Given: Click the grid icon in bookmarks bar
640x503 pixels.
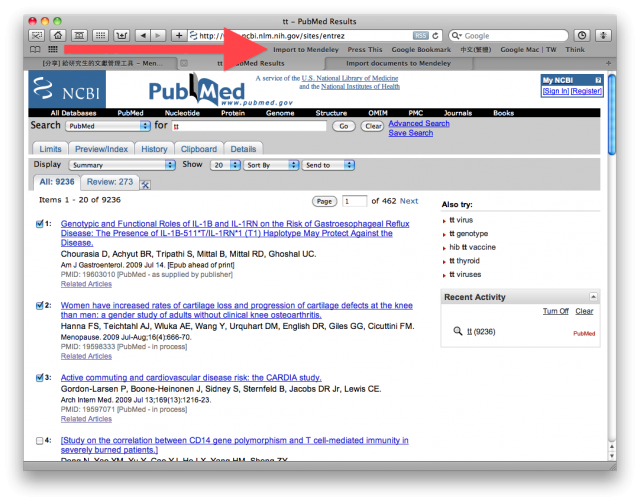Looking at the screenshot, I should (x=53, y=49).
